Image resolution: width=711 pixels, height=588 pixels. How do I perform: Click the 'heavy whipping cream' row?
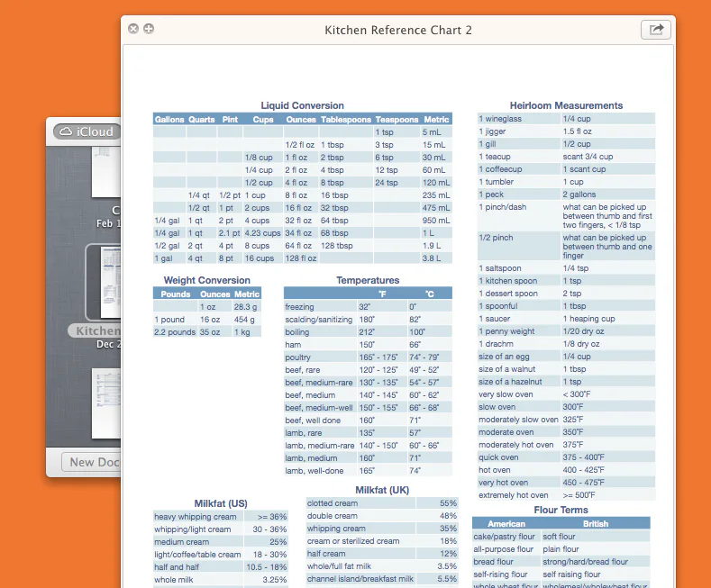point(221,517)
